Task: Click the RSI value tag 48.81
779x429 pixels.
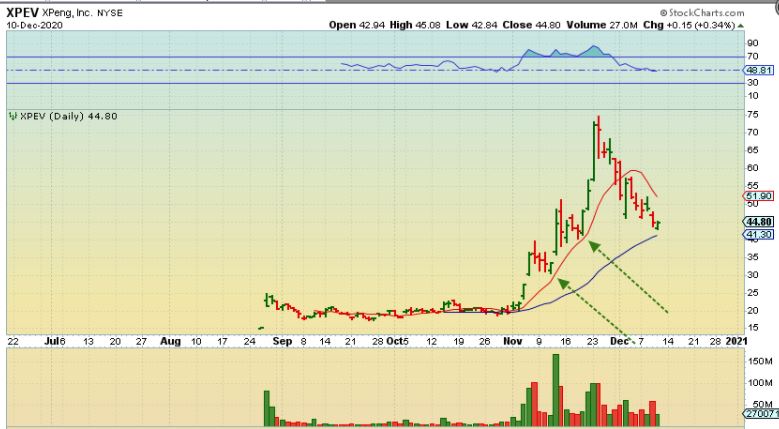Action: [x=759, y=70]
